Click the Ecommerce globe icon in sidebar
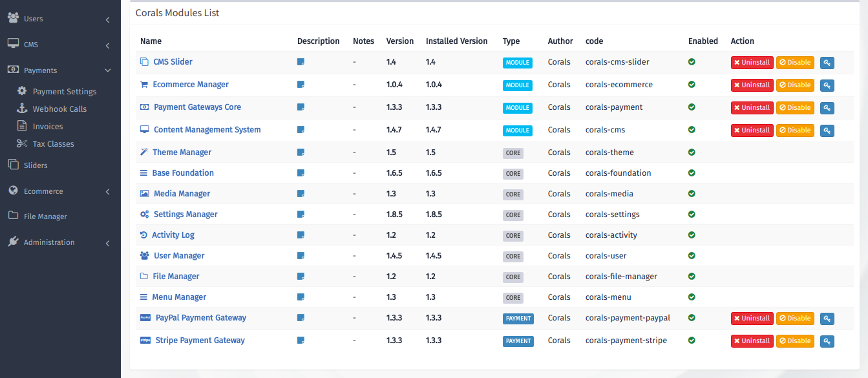Image resolution: width=868 pixels, height=378 pixels. [13, 191]
